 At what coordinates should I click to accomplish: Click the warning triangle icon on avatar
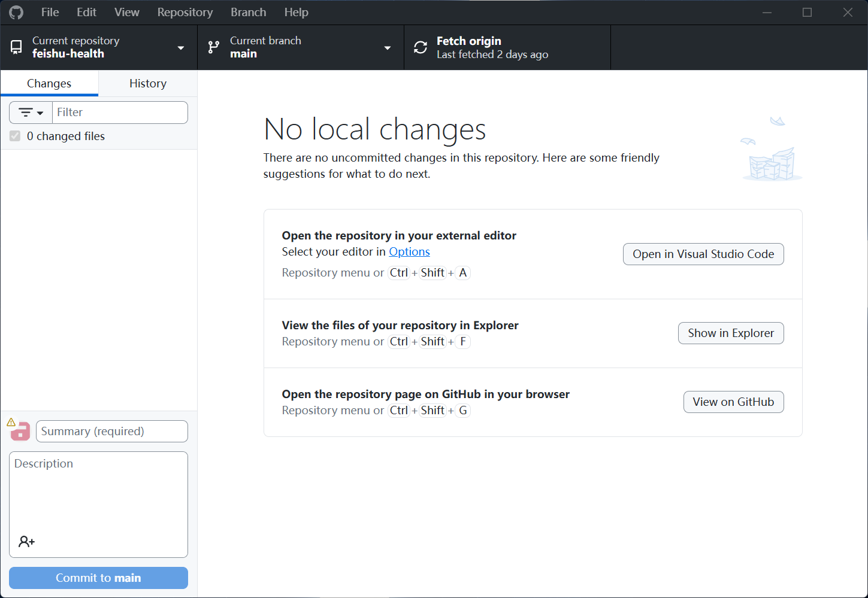[x=11, y=422]
